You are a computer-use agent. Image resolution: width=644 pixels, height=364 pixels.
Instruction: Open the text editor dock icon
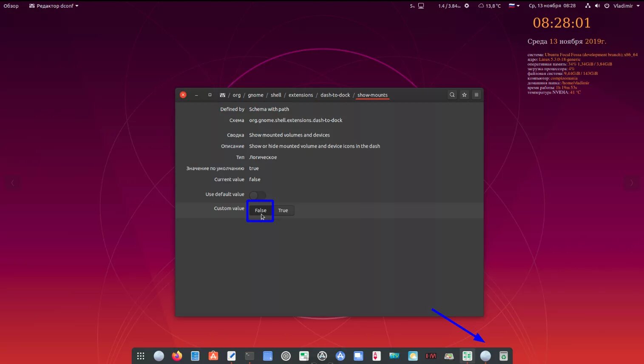click(x=231, y=356)
